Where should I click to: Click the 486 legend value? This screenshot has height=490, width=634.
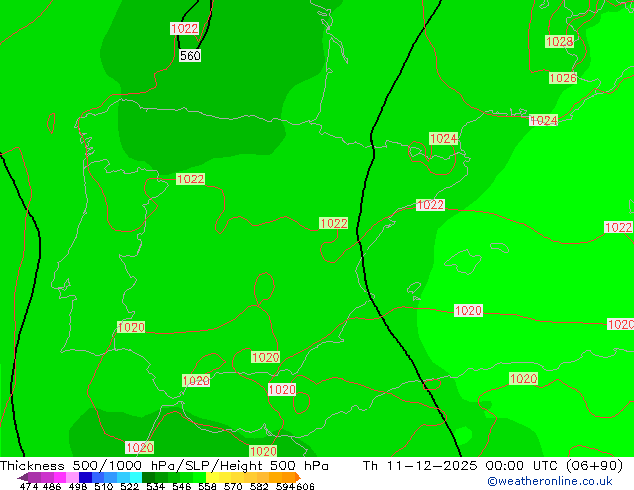[x=52, y=486]
